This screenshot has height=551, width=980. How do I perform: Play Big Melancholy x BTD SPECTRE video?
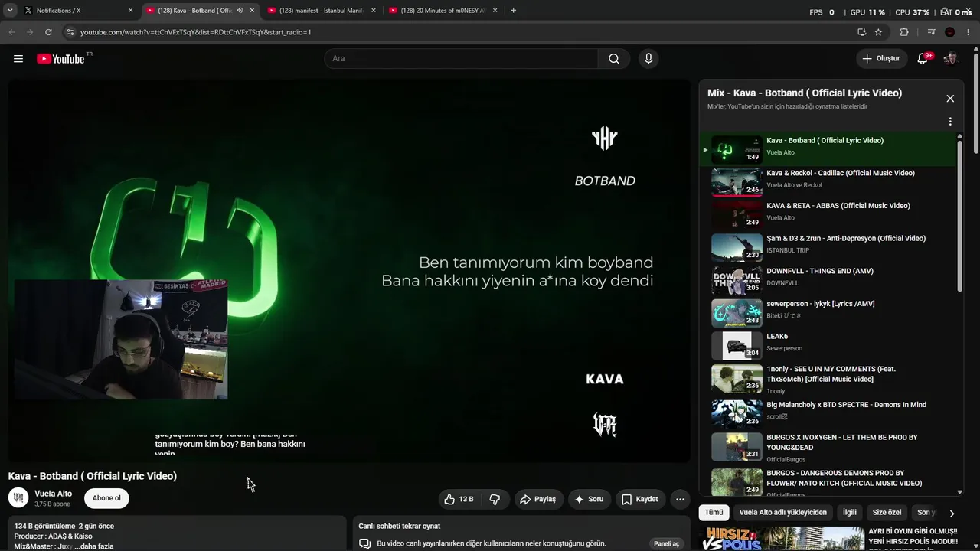[828, 413]
